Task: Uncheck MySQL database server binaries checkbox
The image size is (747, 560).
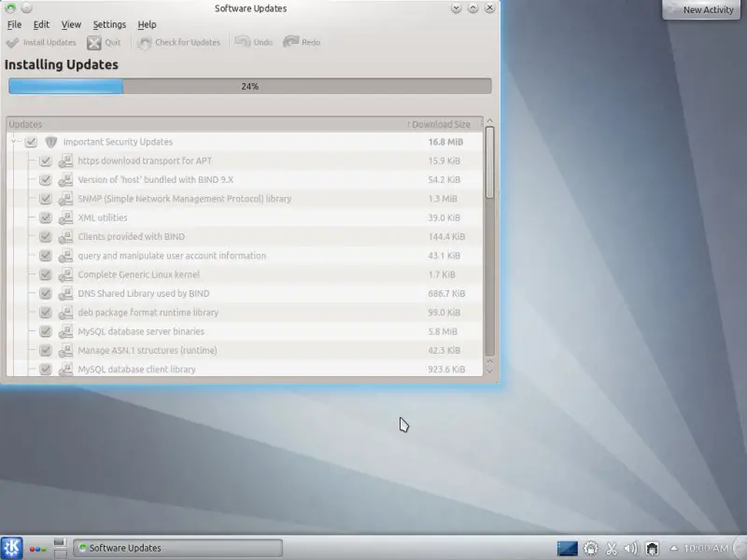Action: click(45, 331)
